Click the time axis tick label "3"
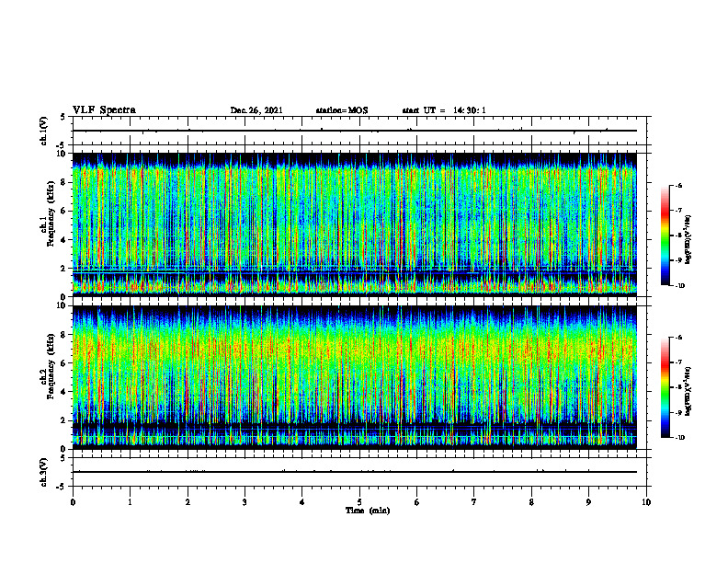 [x=245, y=502]
